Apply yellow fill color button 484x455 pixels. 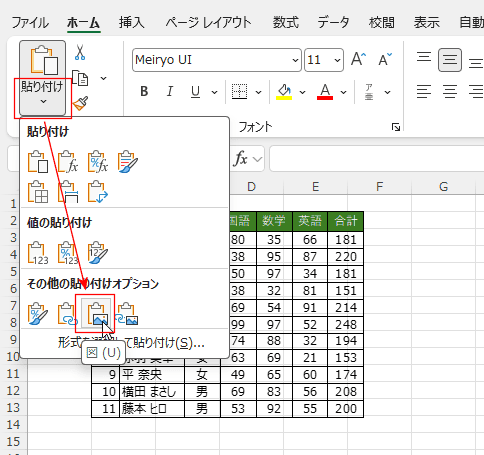click(x=284, y=92)
